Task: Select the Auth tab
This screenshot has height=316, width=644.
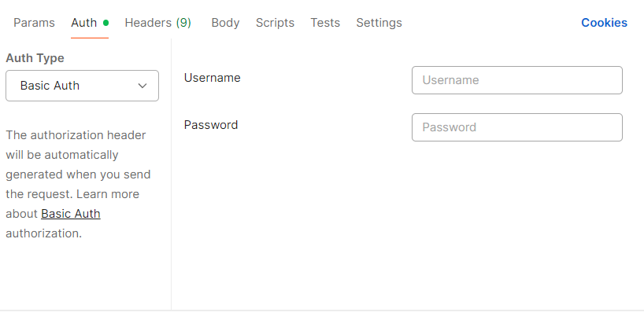Action: pos(83,23)
